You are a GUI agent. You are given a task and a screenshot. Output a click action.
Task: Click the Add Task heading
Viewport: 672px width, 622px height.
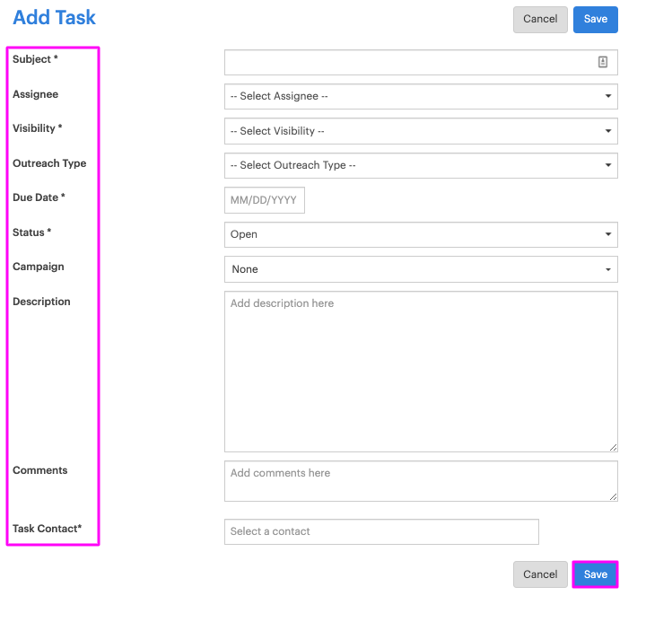54,17
